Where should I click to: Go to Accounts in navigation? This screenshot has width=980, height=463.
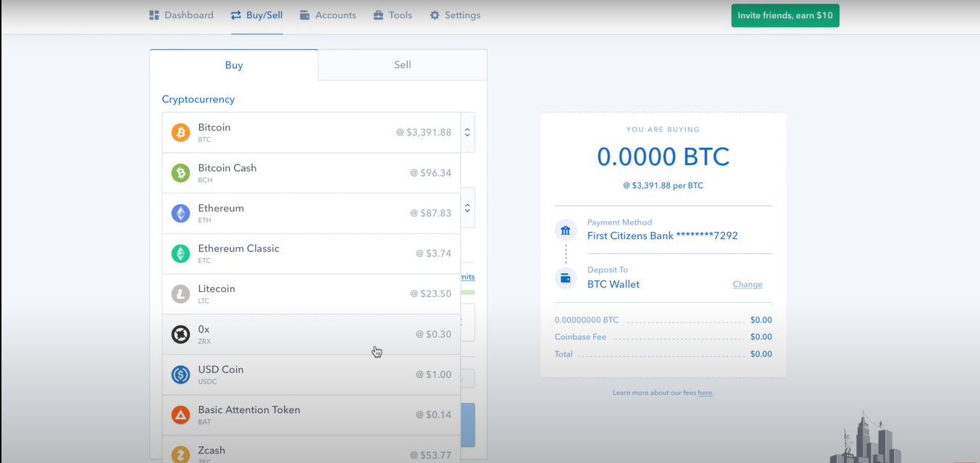(x=328, y=14)
